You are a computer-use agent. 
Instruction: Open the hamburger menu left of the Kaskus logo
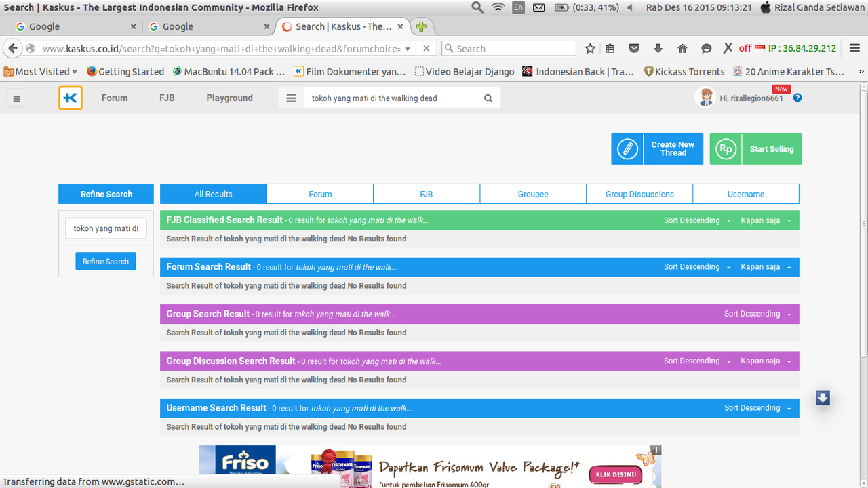point(17,98)
